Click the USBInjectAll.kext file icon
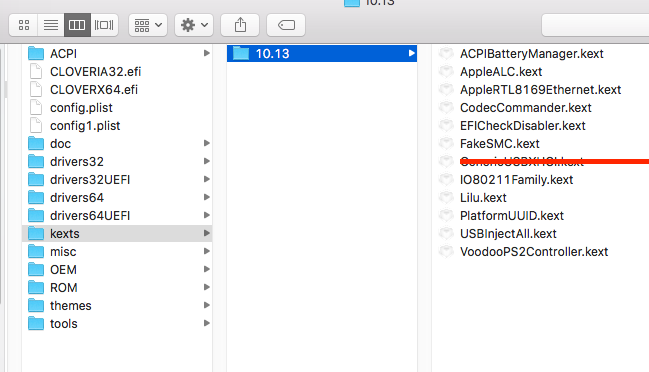 click(x=446, y=233)
